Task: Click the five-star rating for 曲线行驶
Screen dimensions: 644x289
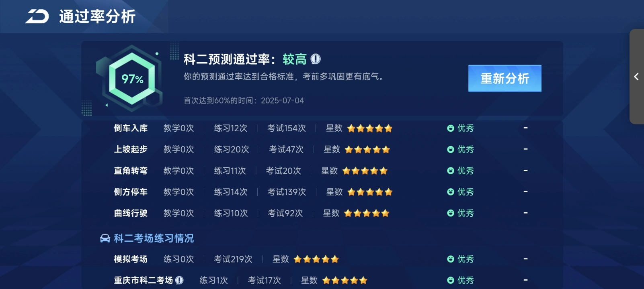Action: coord(366,214)
